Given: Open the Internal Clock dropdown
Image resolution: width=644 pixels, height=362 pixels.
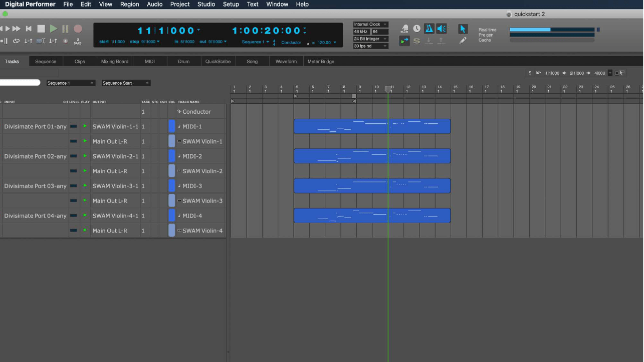Looking at the screenshot, I should click(x=370, y=24).
